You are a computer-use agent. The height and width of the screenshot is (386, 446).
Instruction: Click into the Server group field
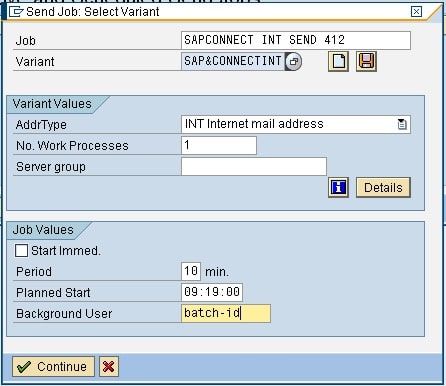[254, 166]
